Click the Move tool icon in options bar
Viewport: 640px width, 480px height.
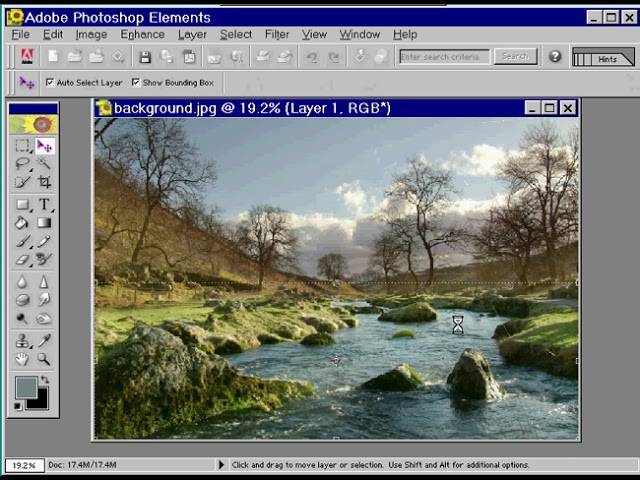pos(27,83)
